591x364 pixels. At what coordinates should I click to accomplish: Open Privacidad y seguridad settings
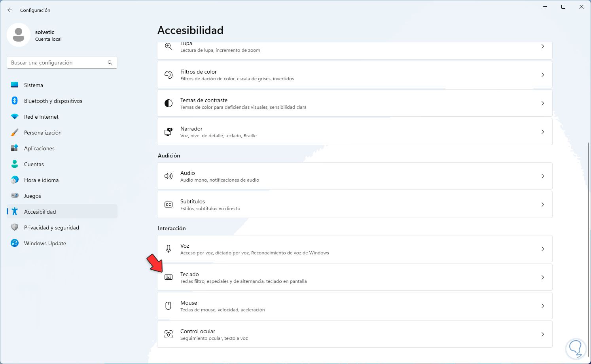point(51,227)
